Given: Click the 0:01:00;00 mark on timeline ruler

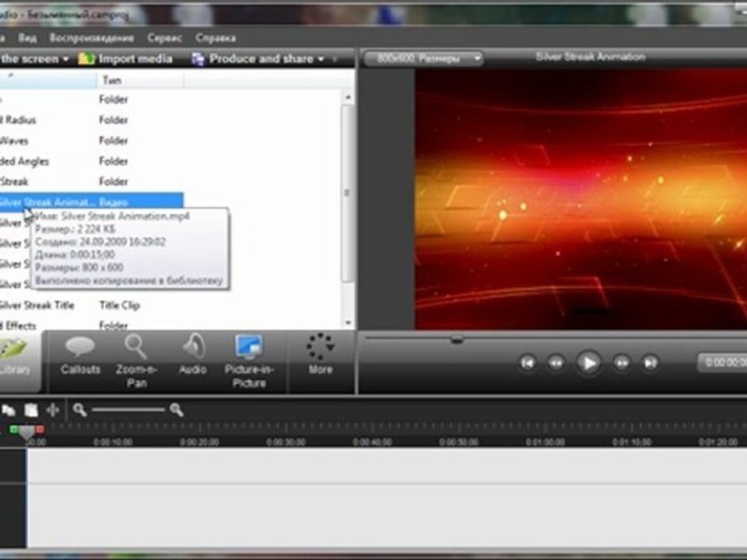Looking at the screenshot, I should (545, 442).
